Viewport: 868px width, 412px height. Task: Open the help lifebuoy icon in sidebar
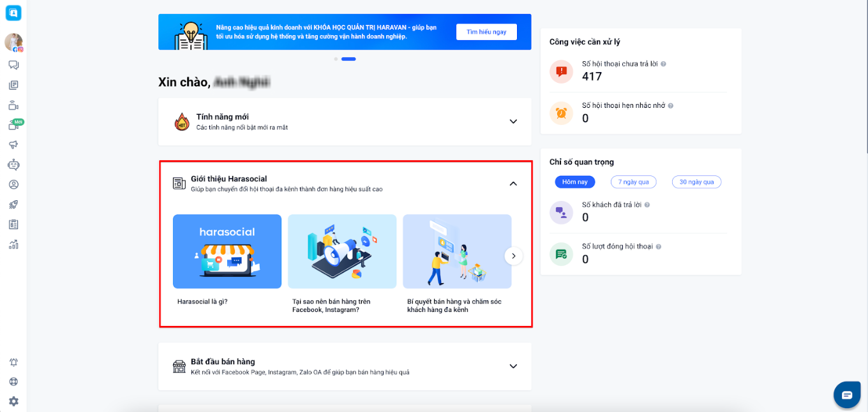(x=13, y=382)
